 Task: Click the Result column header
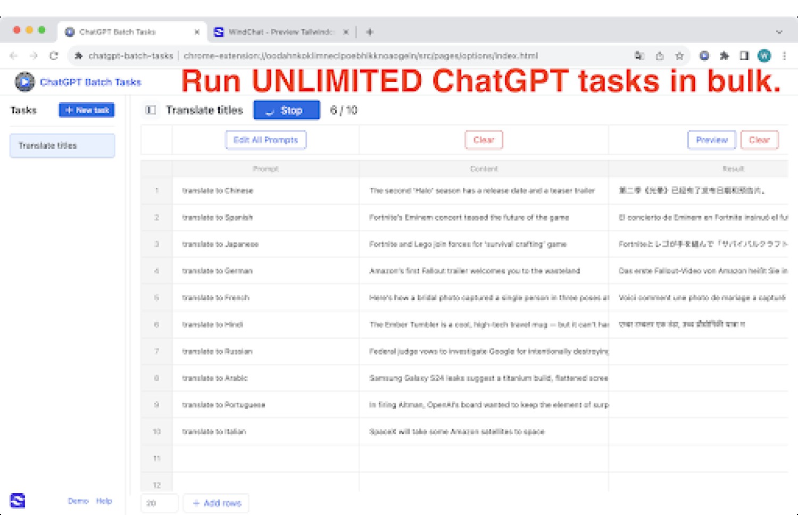[x=699, y=169]
